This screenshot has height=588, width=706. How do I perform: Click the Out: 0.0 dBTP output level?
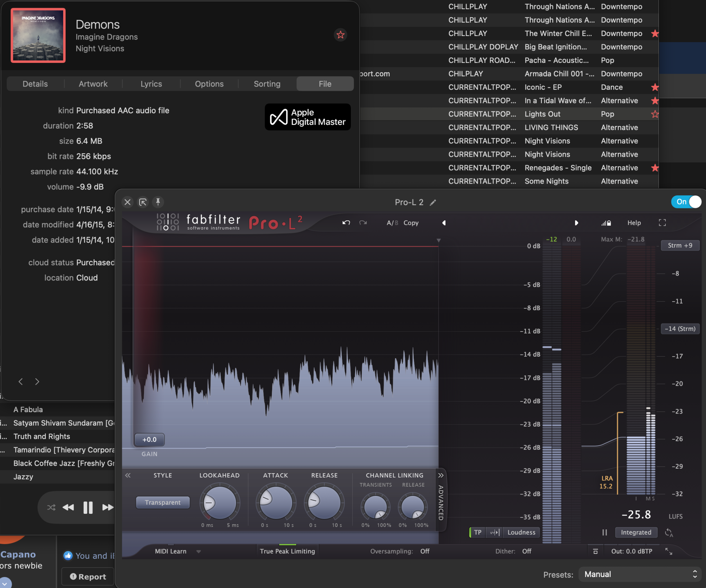tap(632, 551)
